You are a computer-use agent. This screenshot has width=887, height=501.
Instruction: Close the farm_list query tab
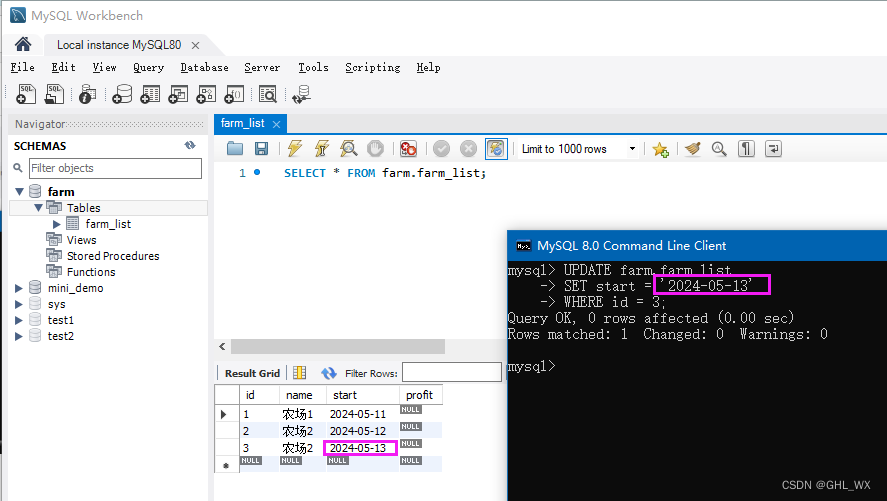pyautogui.click(x=276, y=124)
